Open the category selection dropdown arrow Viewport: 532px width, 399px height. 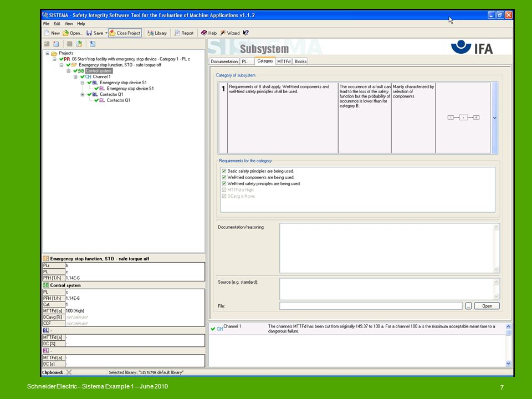(x=495, y=117)
